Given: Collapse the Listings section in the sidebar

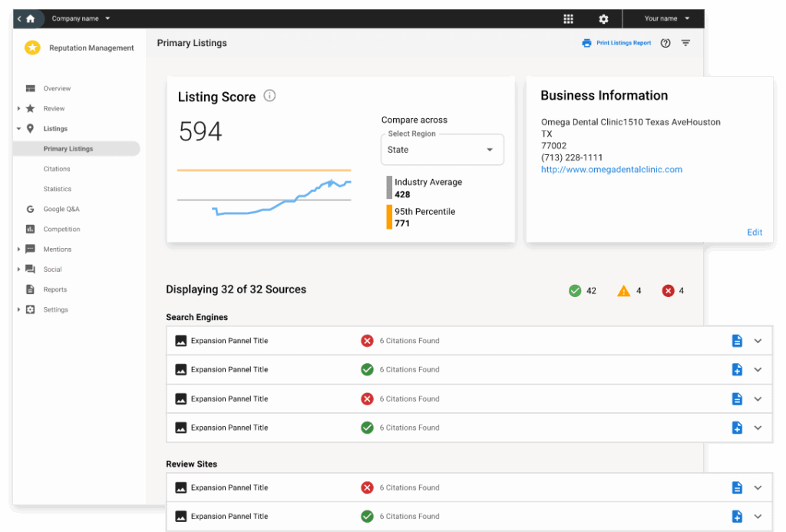Looking at the screenshot, I should (18, 128).
